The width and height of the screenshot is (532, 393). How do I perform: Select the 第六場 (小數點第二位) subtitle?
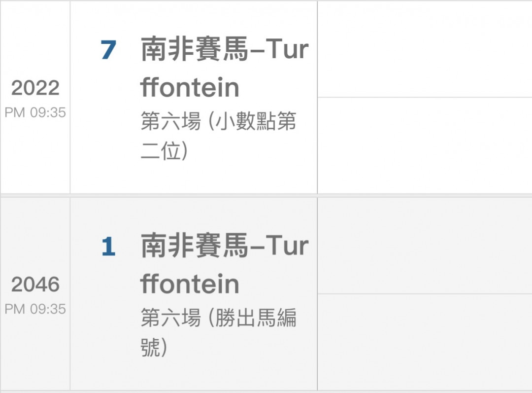tap(219, 136)
